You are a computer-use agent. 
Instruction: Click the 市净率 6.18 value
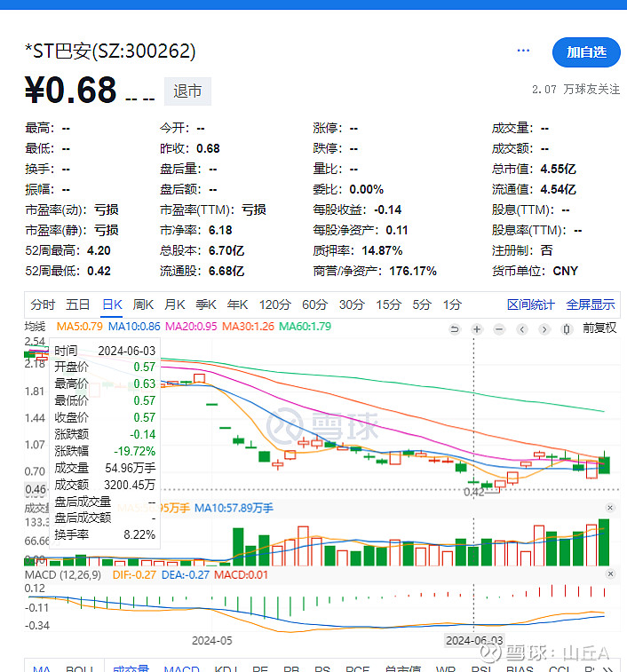(220, 231)
